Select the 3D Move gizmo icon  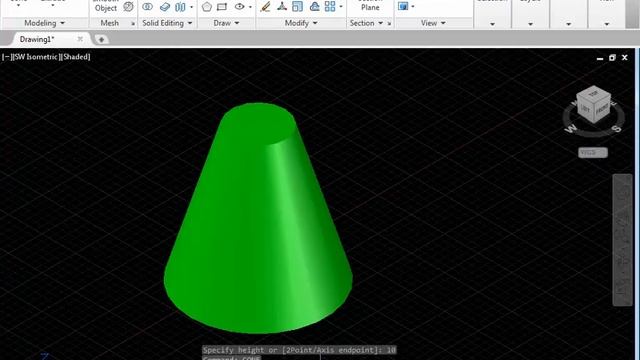click(282, 7)
